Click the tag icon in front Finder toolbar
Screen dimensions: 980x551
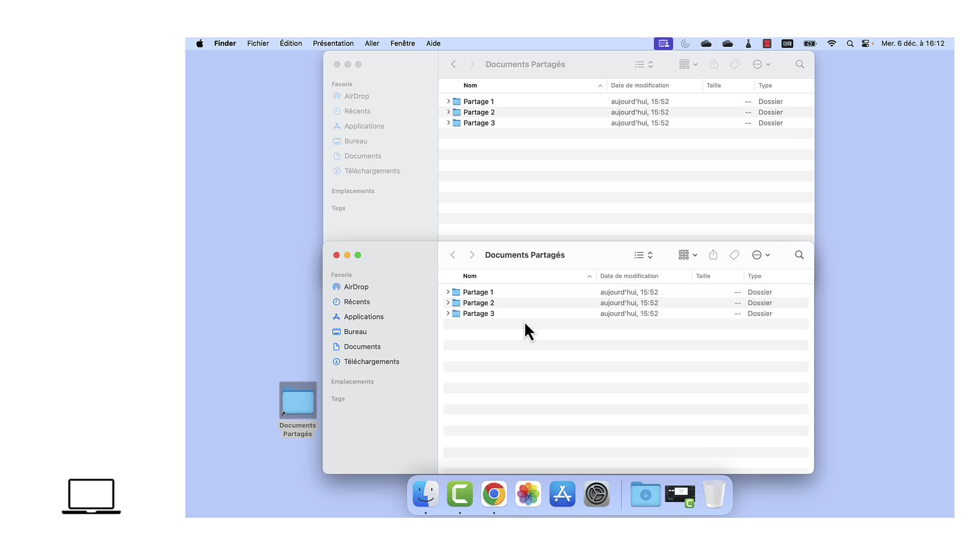point(734,255)
